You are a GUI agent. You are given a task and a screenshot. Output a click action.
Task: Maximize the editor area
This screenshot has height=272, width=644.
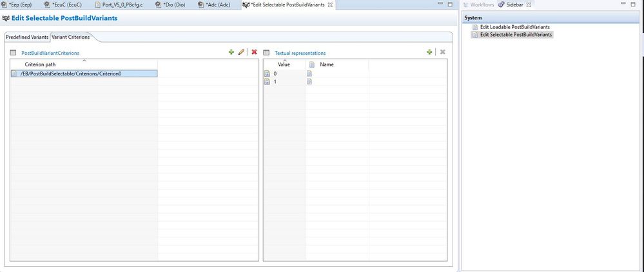click(450, 4)
